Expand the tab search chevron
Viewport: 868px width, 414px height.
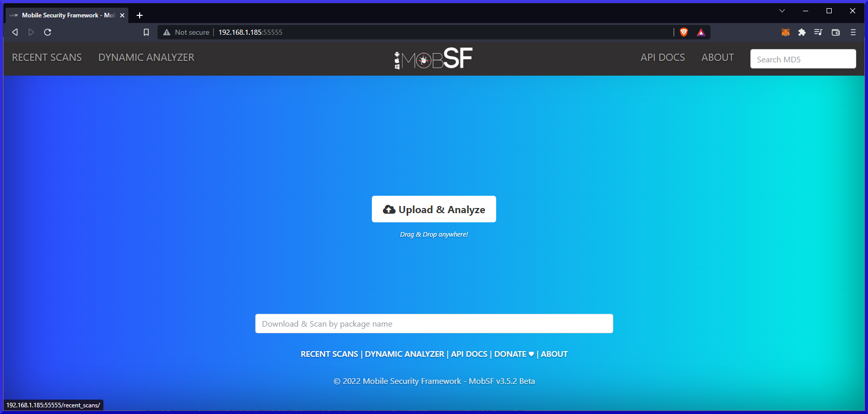tap(782, 11)
